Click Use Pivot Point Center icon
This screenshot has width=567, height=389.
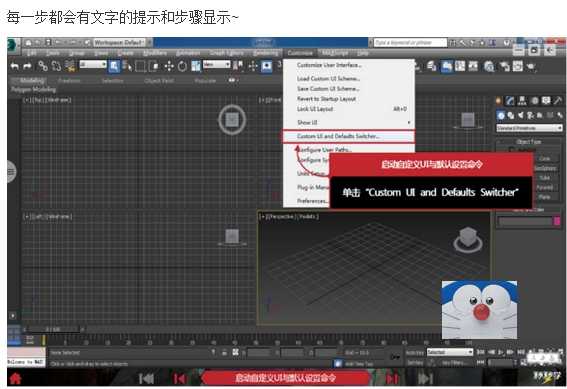pos(238,66)
